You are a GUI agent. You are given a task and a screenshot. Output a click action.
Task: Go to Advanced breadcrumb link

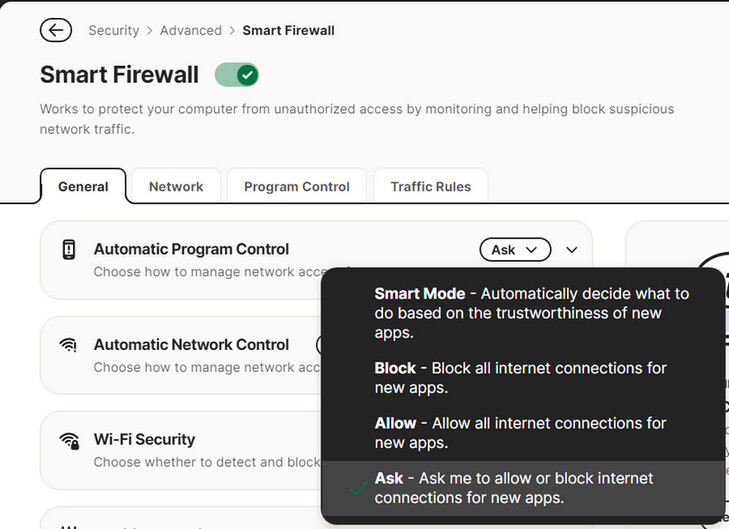pyautogui.click(x=191, y=31)
